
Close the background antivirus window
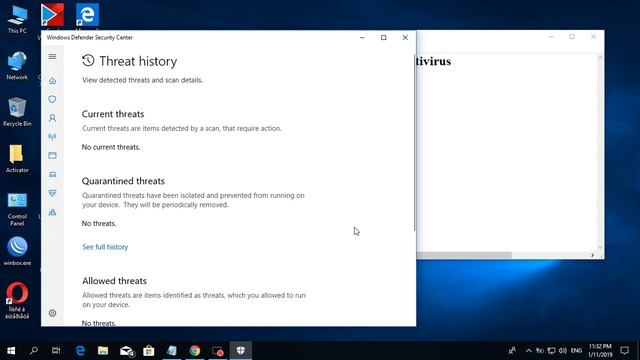593,37
